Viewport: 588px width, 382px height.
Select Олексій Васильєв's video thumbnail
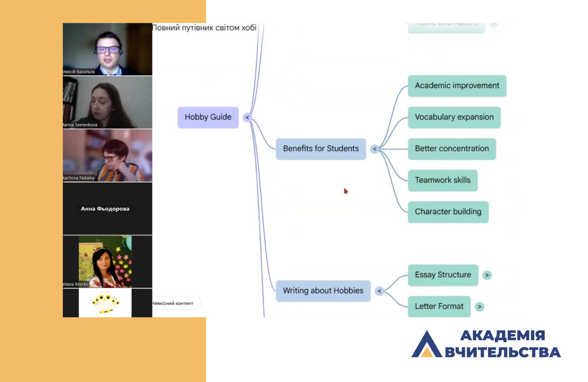[x=107, y=49]
